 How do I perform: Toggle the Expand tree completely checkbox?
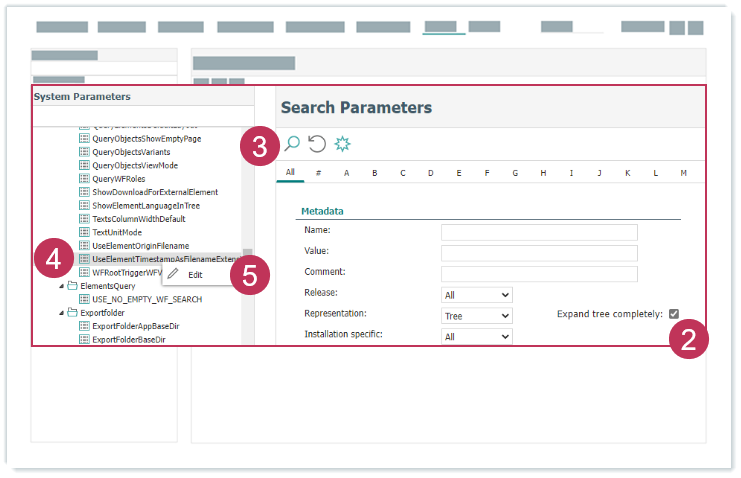click(x=674, y=314)
